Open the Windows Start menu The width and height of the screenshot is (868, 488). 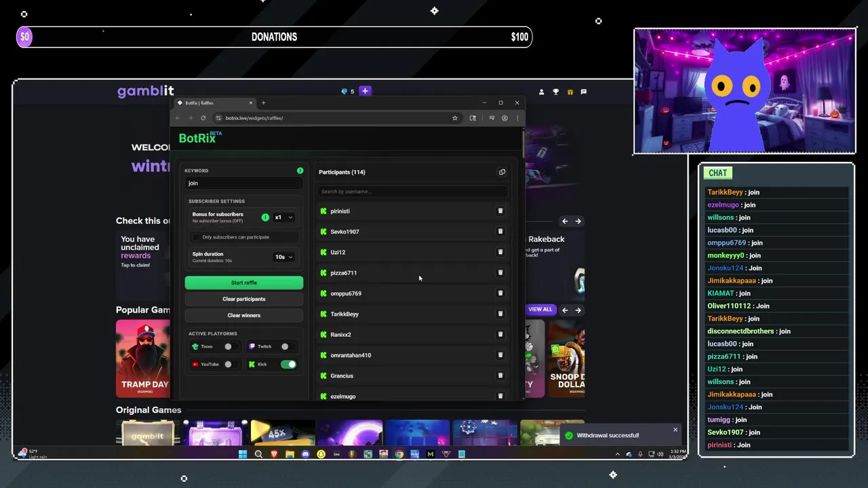243,454
